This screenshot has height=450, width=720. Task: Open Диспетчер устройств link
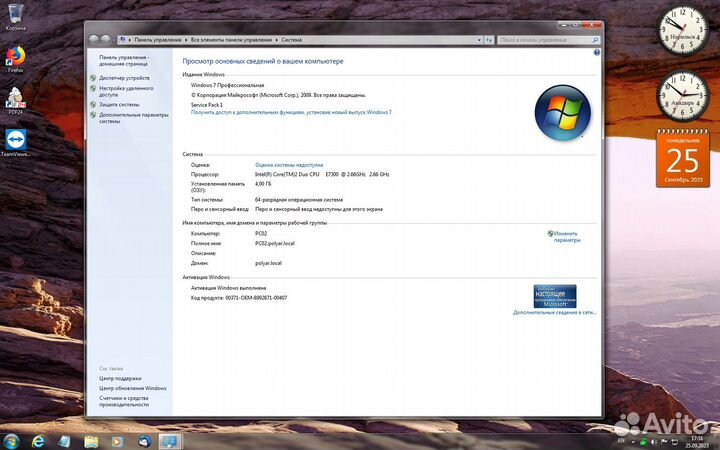(x=124, y=78)
